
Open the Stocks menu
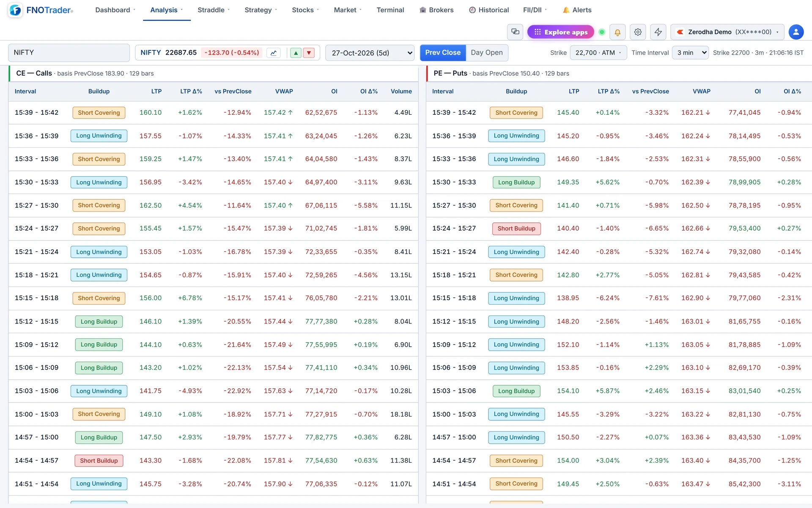click(305, 10)
